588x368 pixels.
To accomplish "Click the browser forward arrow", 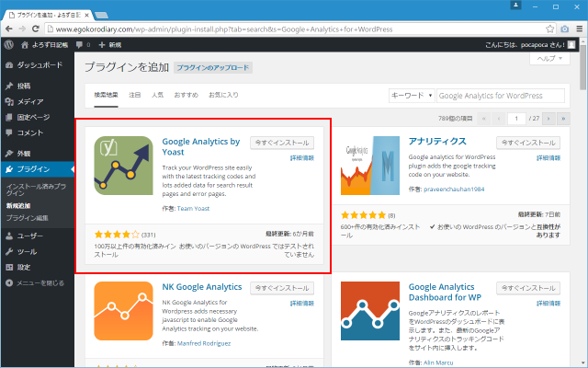I will (22, 29).
